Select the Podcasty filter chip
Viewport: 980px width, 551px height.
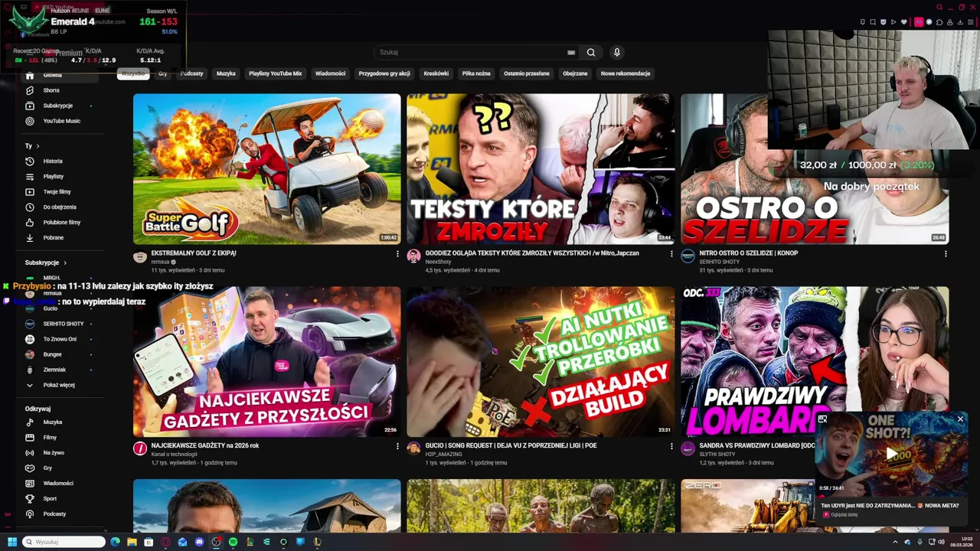[191, 73]
